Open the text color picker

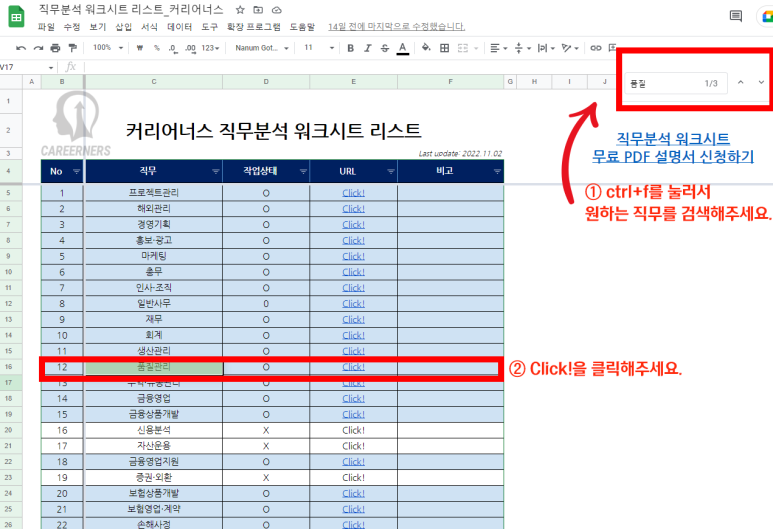point(403,48)
